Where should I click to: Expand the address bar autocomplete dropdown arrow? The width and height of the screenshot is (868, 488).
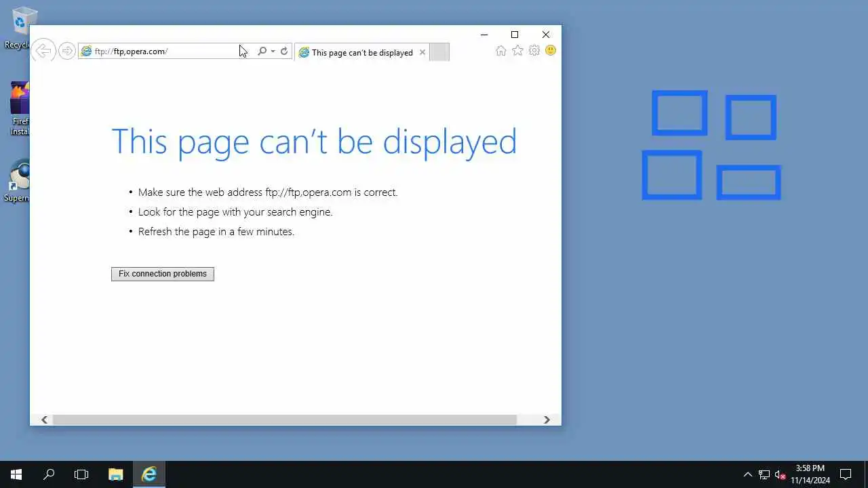point(273,51)
